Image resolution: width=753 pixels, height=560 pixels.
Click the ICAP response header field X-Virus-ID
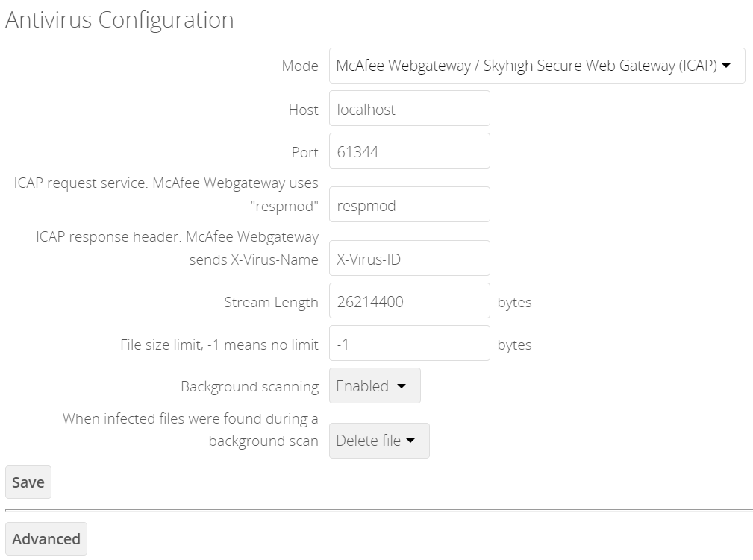pyautogui.click(x=409, y=258)
